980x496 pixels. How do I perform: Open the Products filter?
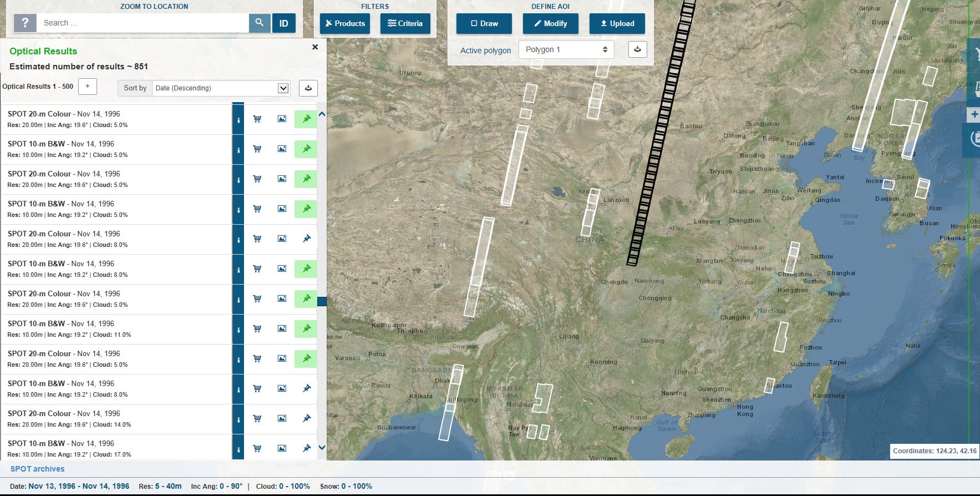(x=344, y=23)
